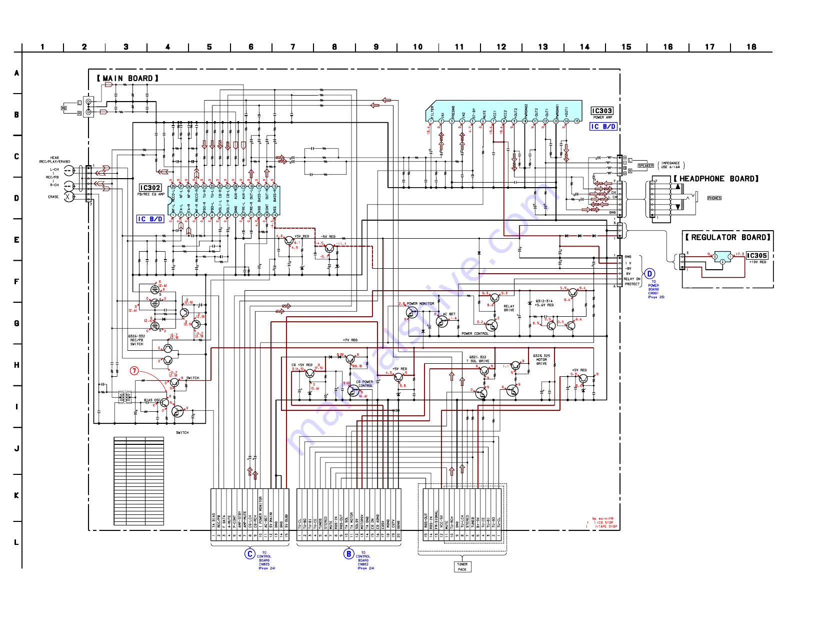Viewport: 840px width, 632px height.
Task: Click column 18 grid header
Action: 751,47
